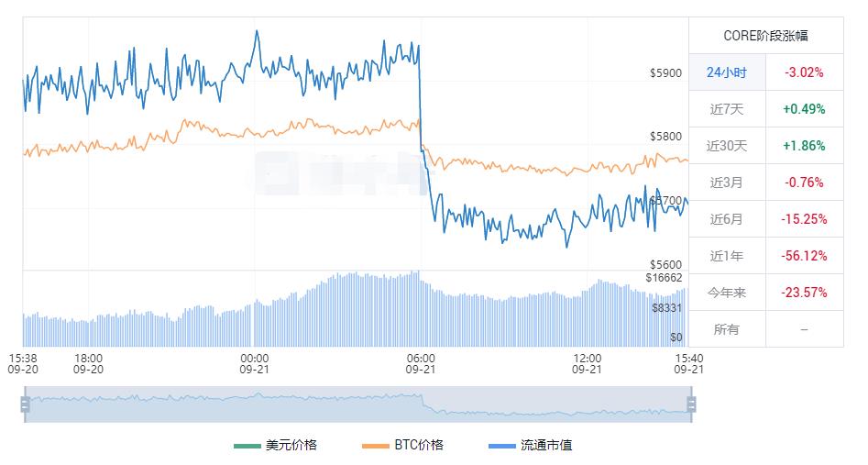This screenshot has height=465, width=868.
Task: Click the range navigator mini chart
Action: click(x=357, y=404)
